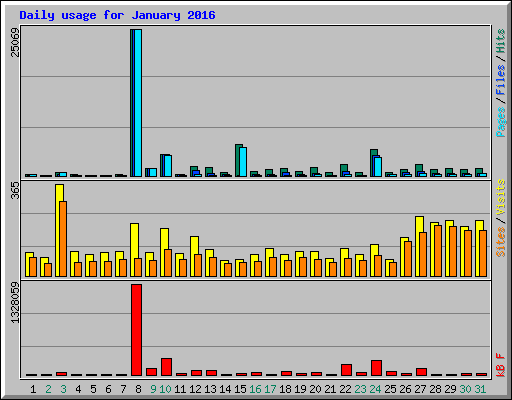
Task: Click the red KB bar for day 22
Action: pyautogui.click(x=346, y=370)
